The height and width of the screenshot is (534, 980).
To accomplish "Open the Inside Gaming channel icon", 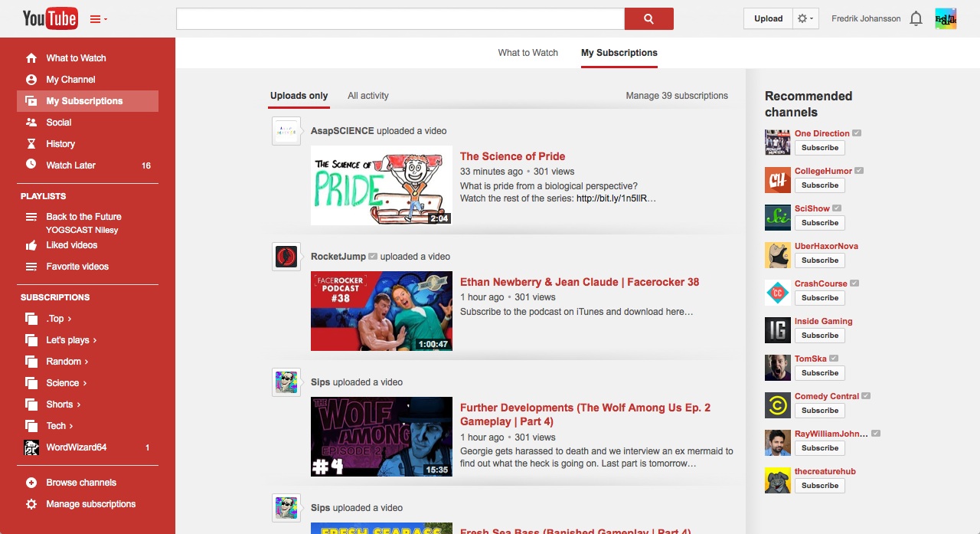I will click(x=777, y=330).
